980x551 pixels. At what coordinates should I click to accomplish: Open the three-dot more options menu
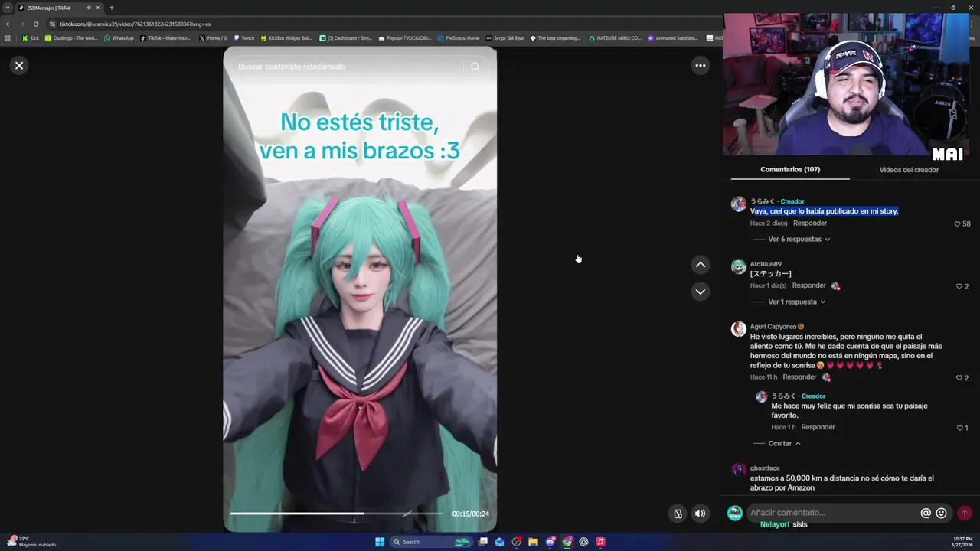[700, 66]
